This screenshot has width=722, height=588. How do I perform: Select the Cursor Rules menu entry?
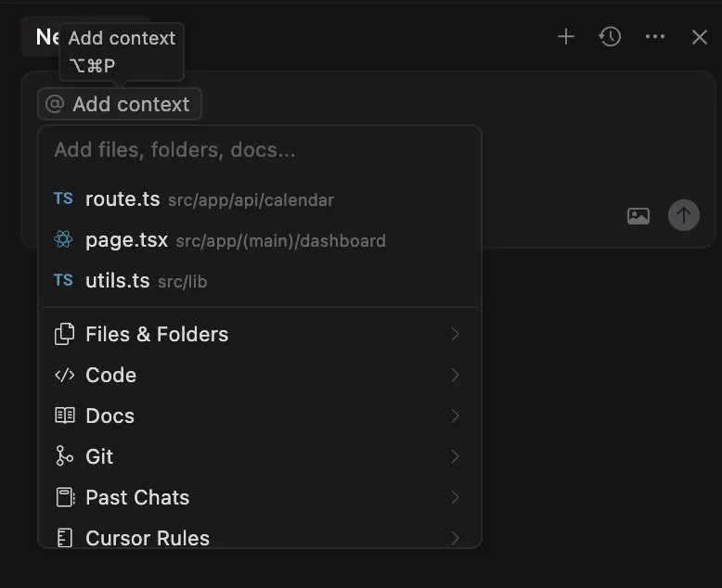click(148, 537)
